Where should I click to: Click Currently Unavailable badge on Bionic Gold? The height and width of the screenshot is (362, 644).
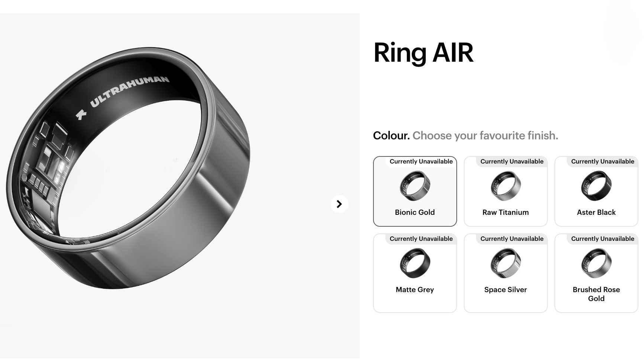(421, 161)
